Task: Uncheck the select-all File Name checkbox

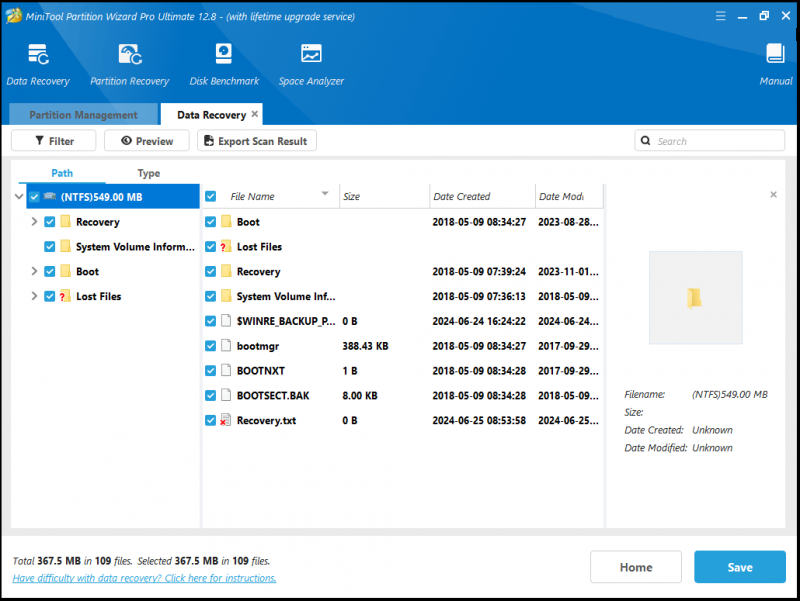Action: 210,196
